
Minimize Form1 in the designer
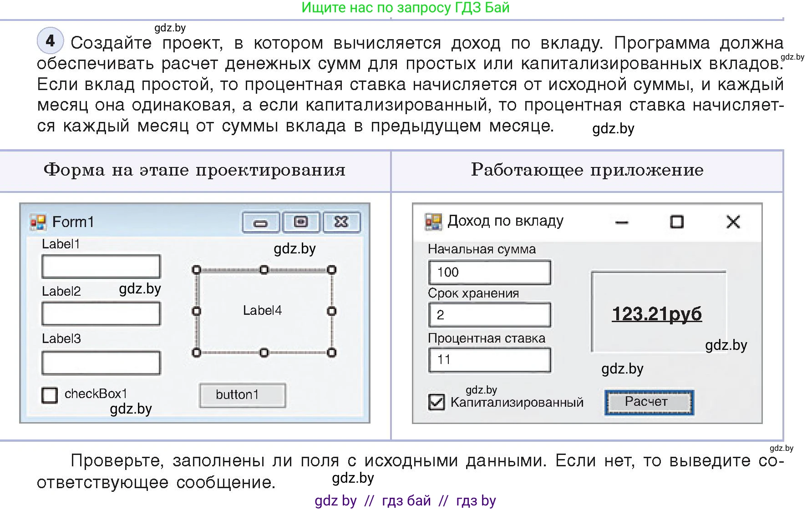[261, 222]
